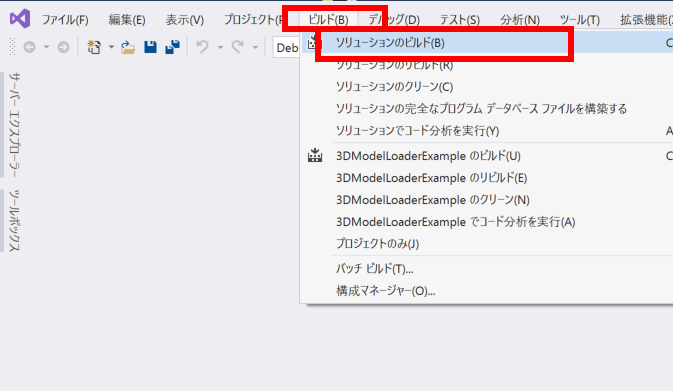Click the Visual Studio logo icon

pos(20,18)
